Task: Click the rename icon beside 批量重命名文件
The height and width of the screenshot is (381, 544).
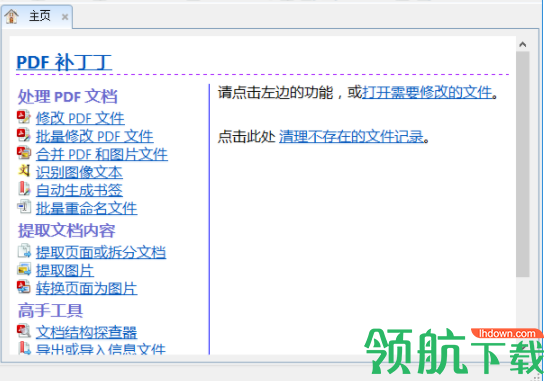Action: (x=24, y=207)
